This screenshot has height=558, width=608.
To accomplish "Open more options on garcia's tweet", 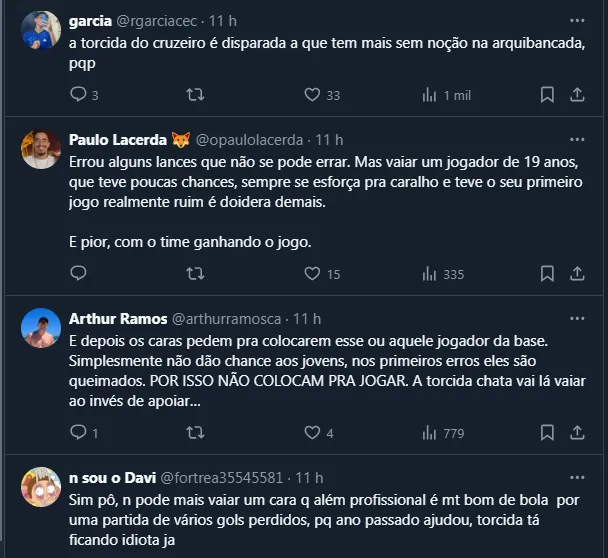I will (x=577, y=20).
